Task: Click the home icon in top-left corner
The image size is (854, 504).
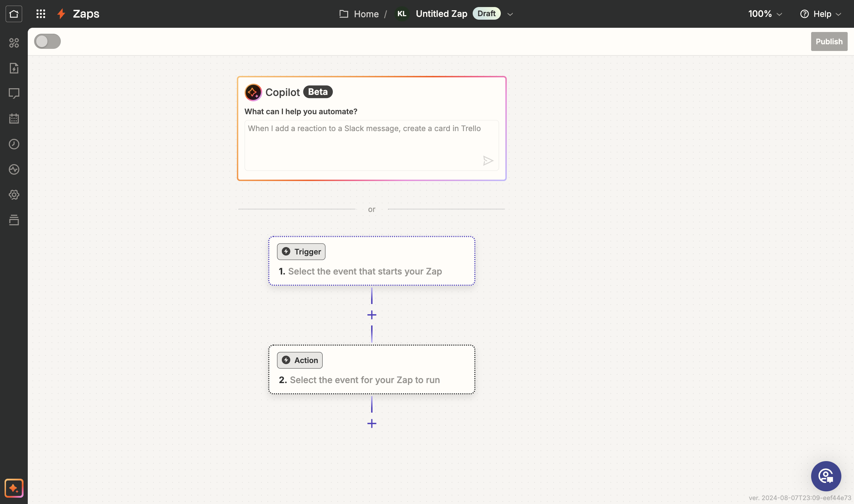Action: coord(14,14)
